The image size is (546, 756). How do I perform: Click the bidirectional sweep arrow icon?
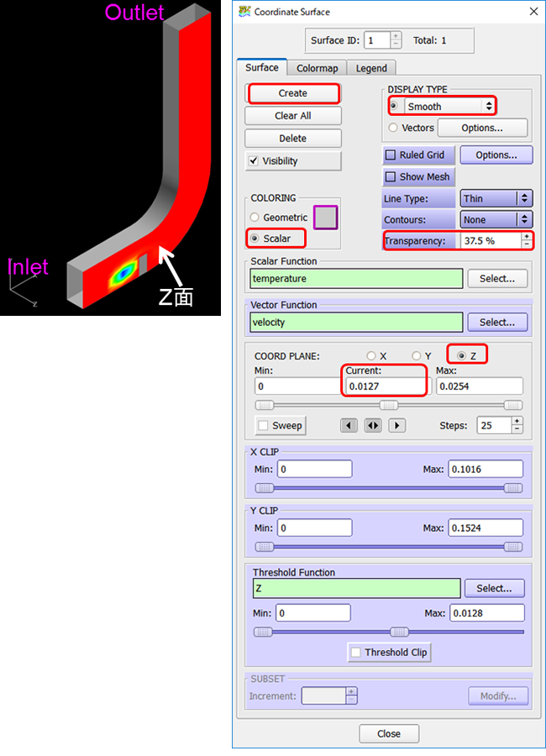373,426
